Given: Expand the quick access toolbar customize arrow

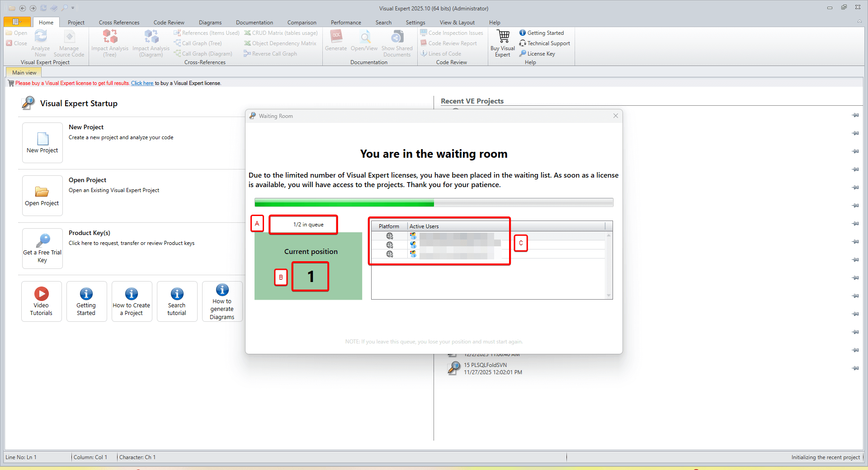Looking at the screenshot, I should click(x=73, y=8).
